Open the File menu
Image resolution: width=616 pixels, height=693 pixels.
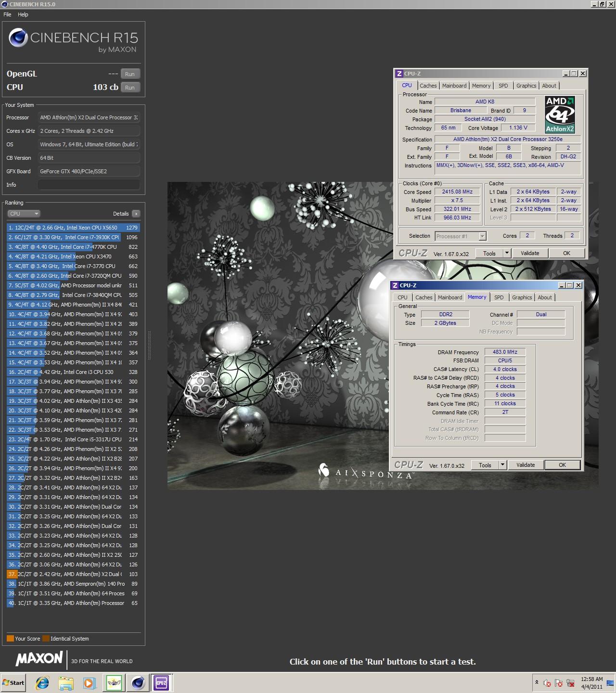(7, 14)
